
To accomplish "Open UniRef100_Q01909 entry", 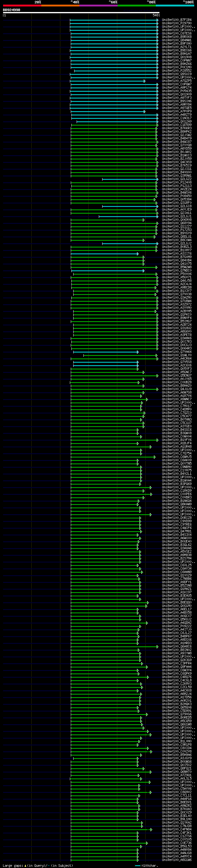I will click(x=177, y=94).
